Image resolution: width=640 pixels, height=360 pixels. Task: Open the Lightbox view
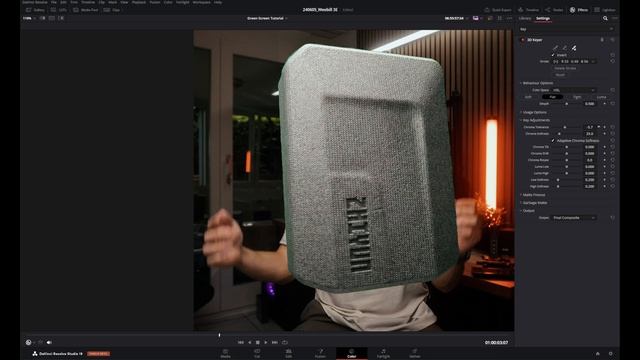coord(605,10)
